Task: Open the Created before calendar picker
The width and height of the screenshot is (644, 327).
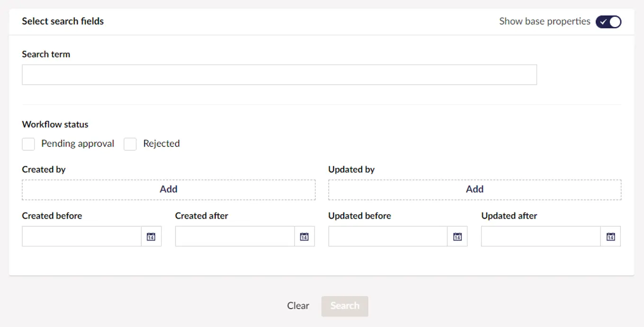Action: coord(151,237)
